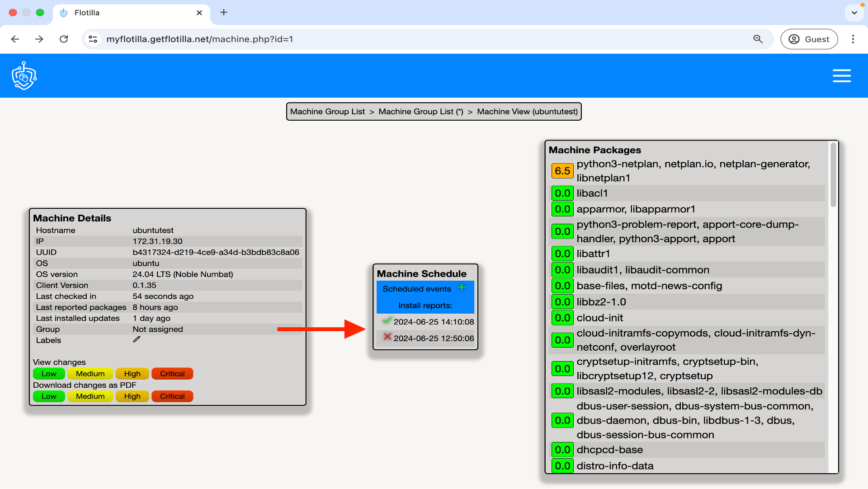The width and height of the screenshot is (868, 489).
Task: Add scheduled event with green plus icon
Action: coord(462,287)
